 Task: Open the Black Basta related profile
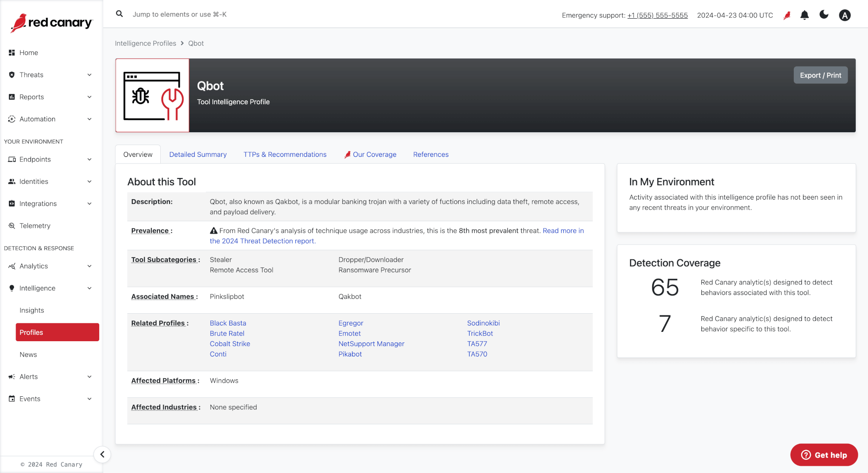pyautogui.click(x=228, y=323)
